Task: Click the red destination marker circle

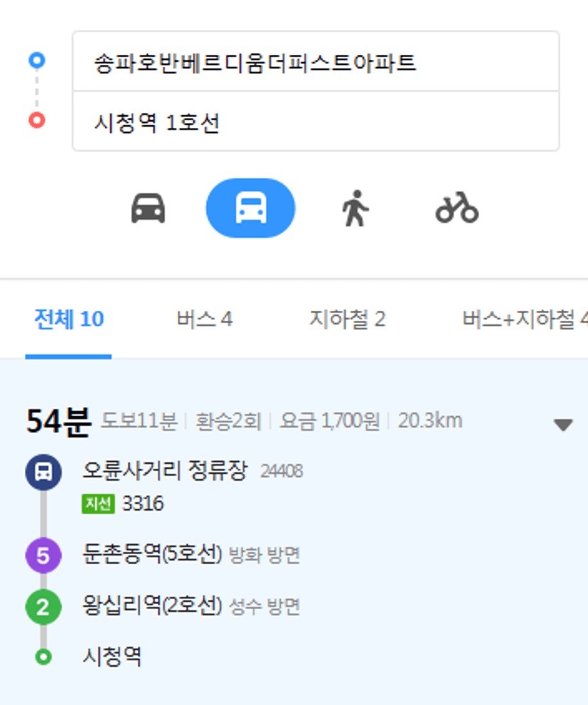Action: click(37, 120)
